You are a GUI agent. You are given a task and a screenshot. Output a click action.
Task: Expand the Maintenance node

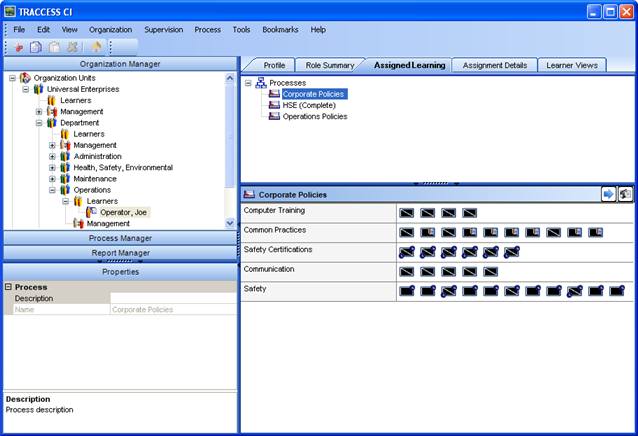click(x=52, y=179)
